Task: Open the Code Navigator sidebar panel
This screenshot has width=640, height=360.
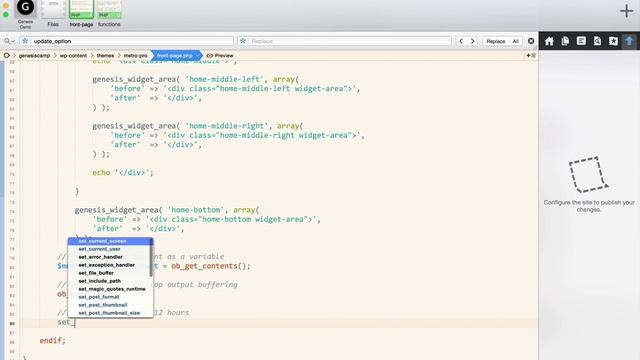Action: 581,41
